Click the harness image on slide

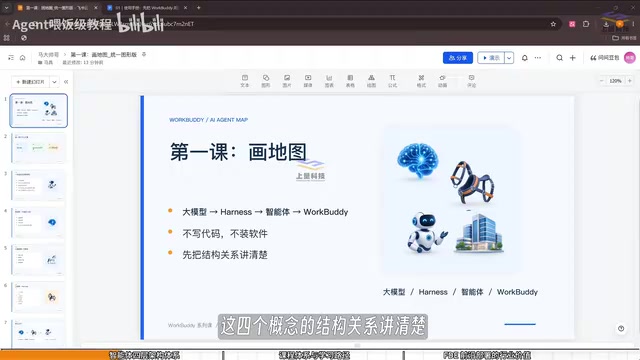472,182
